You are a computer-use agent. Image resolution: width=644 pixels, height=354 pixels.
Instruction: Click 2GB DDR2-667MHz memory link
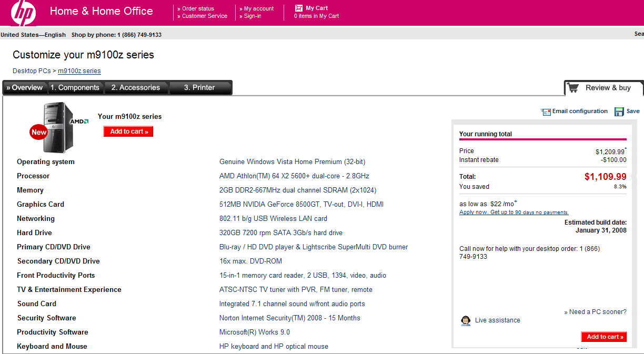(298, 190)
